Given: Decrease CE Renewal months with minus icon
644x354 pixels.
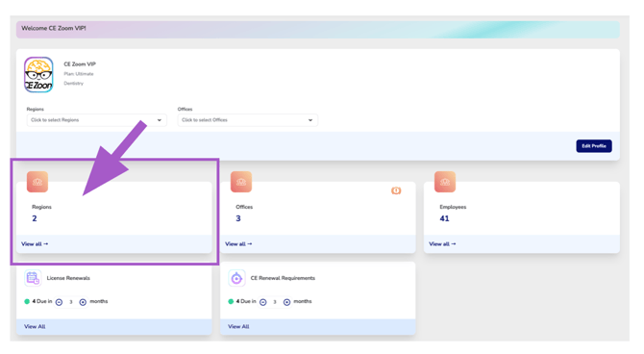Looking at the screenshot, I should click(263, 302).
